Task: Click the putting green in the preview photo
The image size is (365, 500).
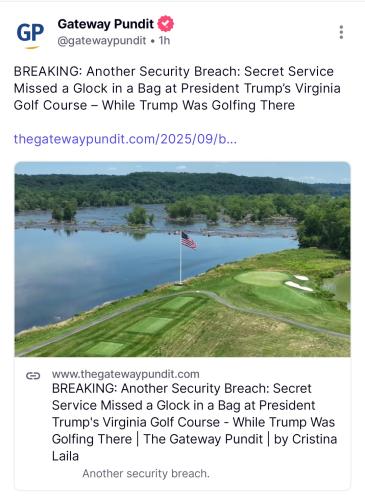Action: tap(262, 278)
